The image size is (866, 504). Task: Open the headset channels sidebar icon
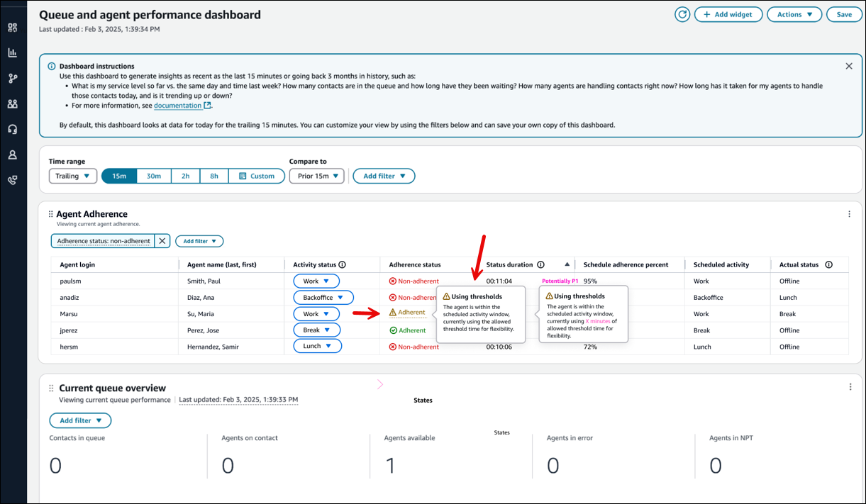[12, 130]
